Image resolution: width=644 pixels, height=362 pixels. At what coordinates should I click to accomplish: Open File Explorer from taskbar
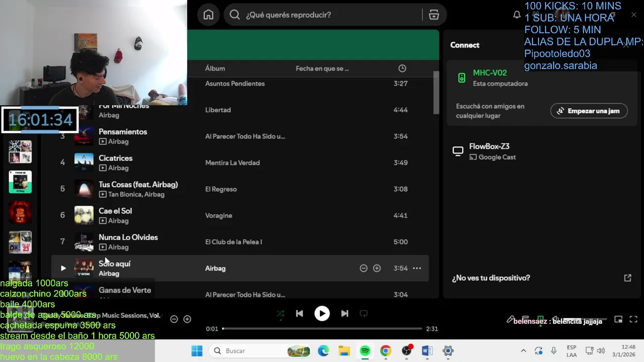[344, 351]
